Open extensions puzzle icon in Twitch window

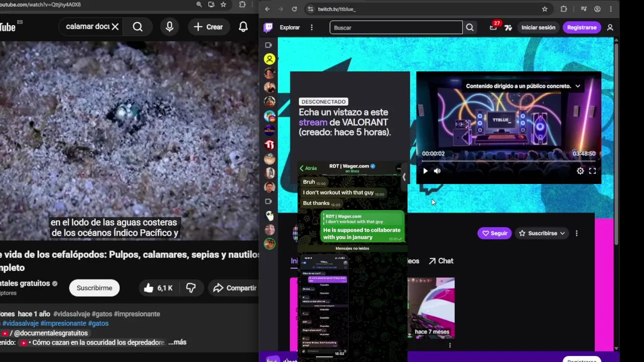coord(563,9)
